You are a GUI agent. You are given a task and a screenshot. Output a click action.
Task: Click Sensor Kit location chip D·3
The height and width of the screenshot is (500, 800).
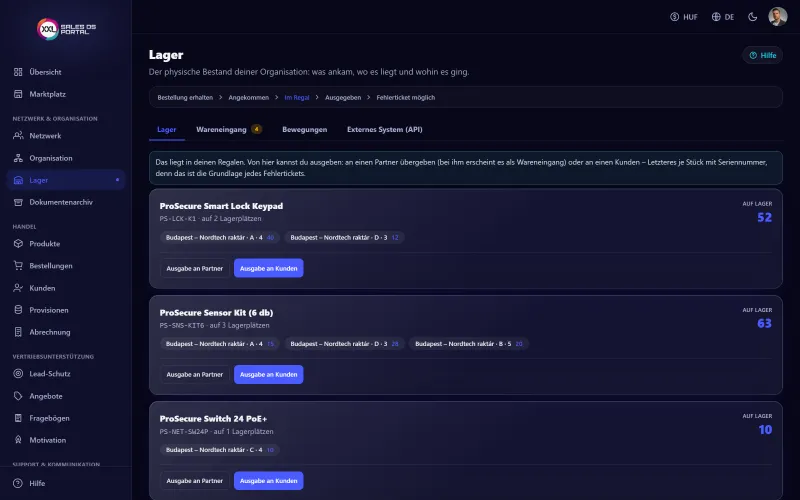click(344, 344)
